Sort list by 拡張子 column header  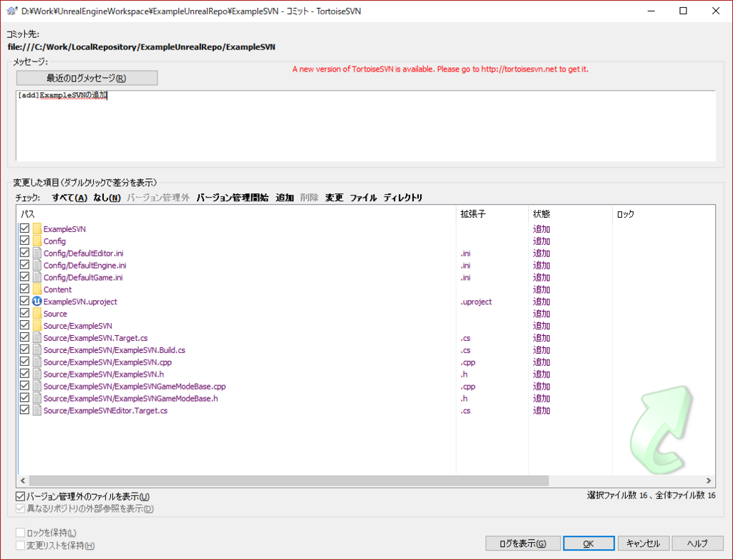click(492, 214)
